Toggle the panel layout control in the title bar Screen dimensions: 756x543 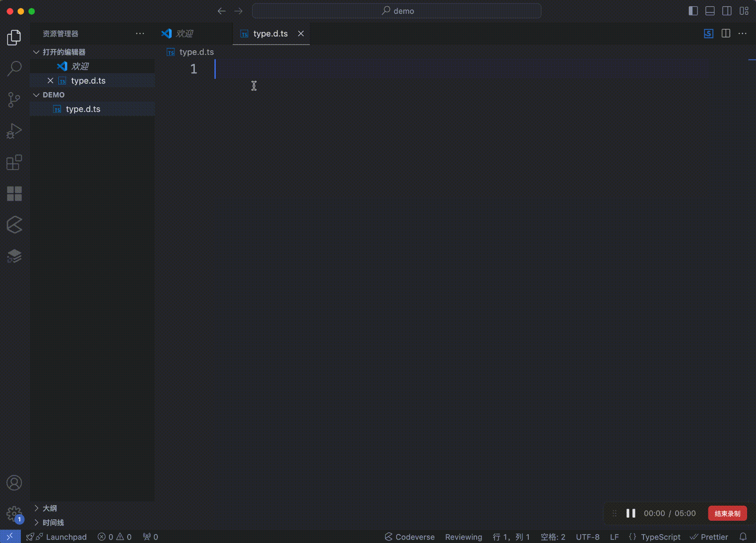710,11
